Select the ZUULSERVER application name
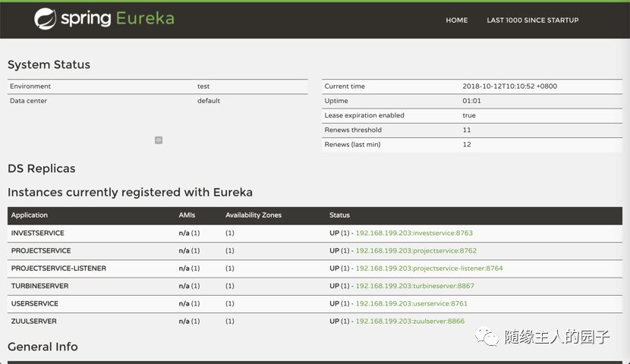 point(33,321)
